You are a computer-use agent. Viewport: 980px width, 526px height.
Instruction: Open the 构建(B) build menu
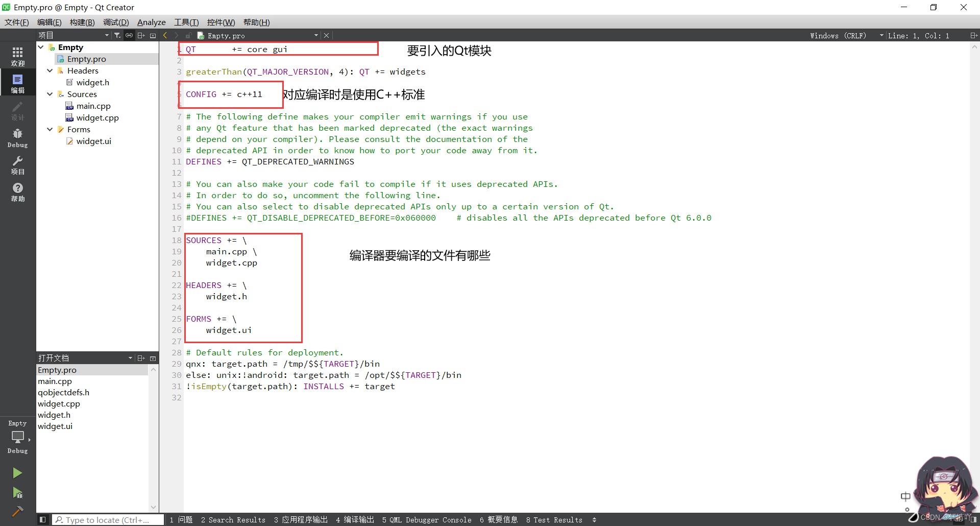point(82,22)
